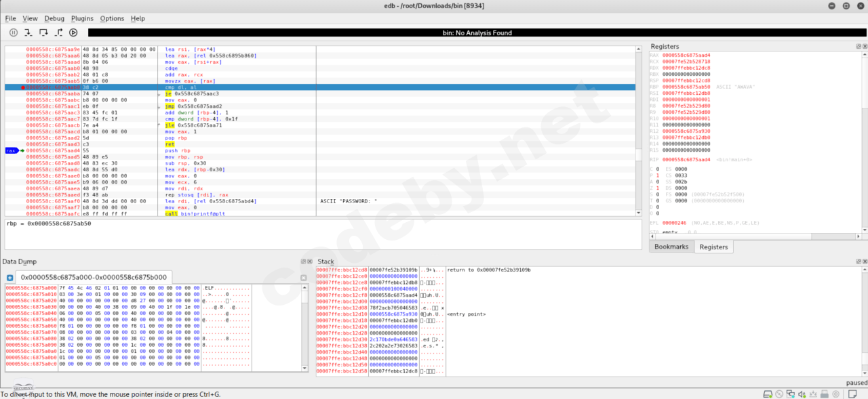Open the Plugins menu
Viewport: 868px width, 399px height.
(x=82, y=18)
